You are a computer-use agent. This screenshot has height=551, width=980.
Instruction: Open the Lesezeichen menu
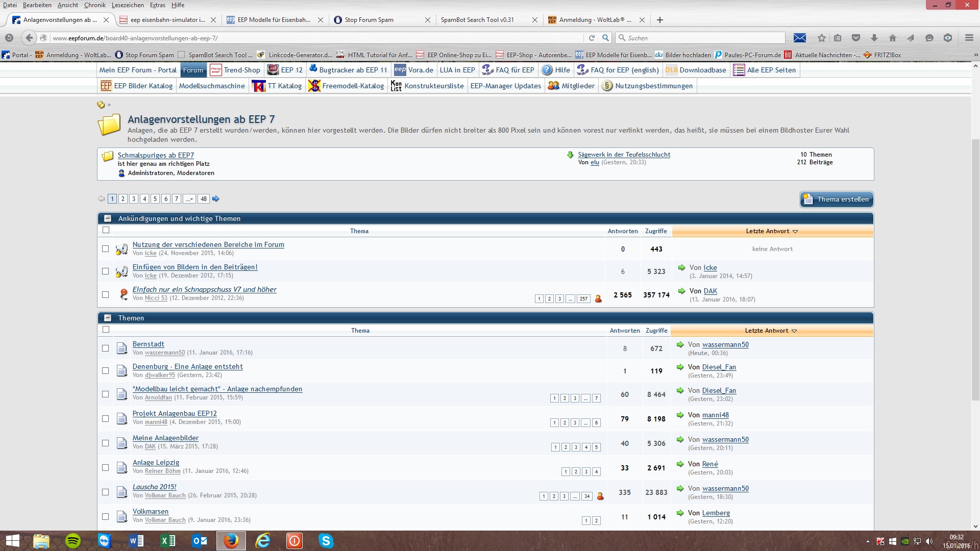(128, 5)
